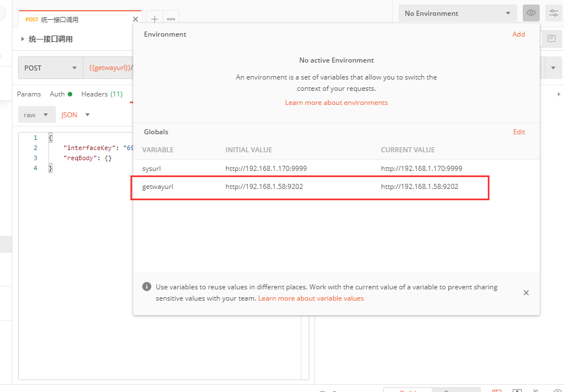Click the info icon in the variables tip
This screenshot has height=392, width=564.
click(x=146, y=287)
